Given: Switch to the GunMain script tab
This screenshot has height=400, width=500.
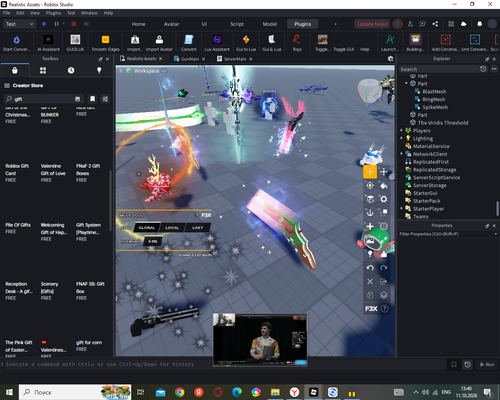Looking at the screenshot, I should point(190,59).
